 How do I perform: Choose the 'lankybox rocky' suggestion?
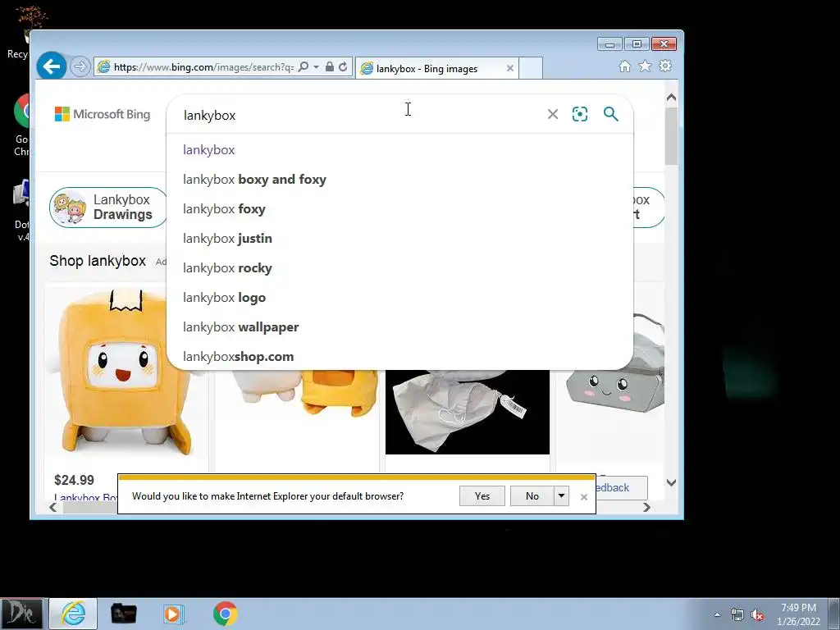pos(399,268)
